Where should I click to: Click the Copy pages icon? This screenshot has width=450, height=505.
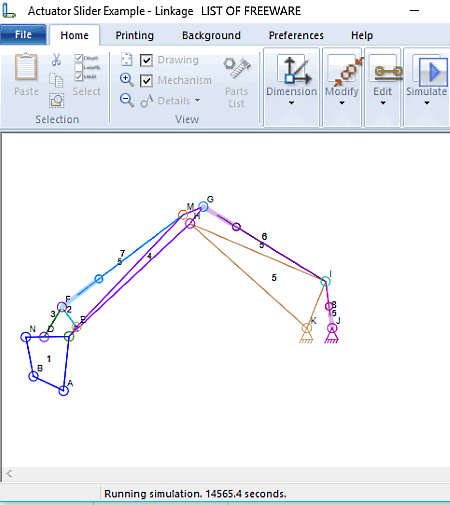click(x=56, y=80)
